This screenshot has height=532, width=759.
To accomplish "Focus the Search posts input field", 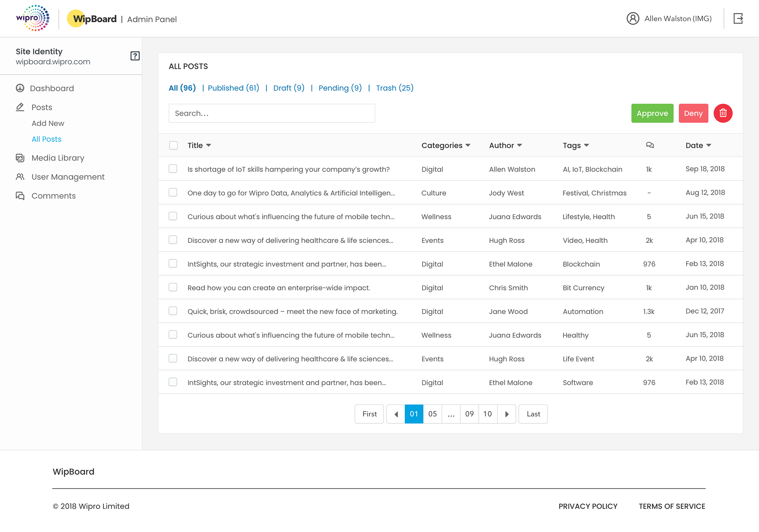I will 272,113.
